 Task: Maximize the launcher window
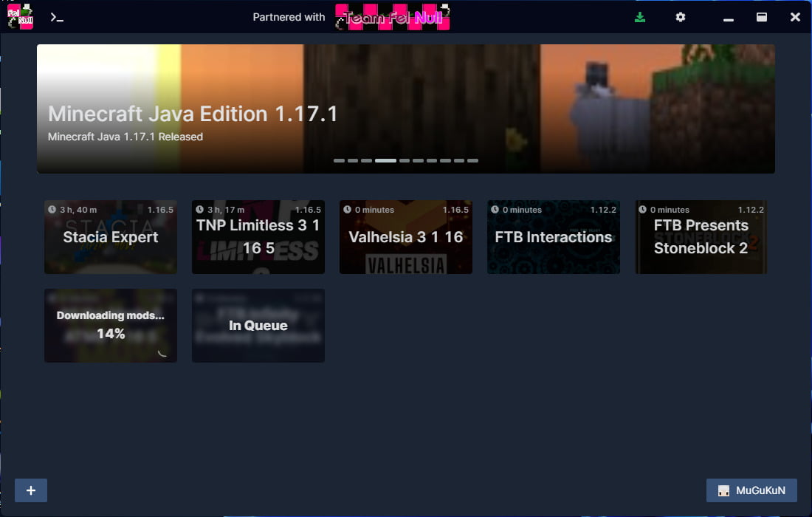coord(762,17)
